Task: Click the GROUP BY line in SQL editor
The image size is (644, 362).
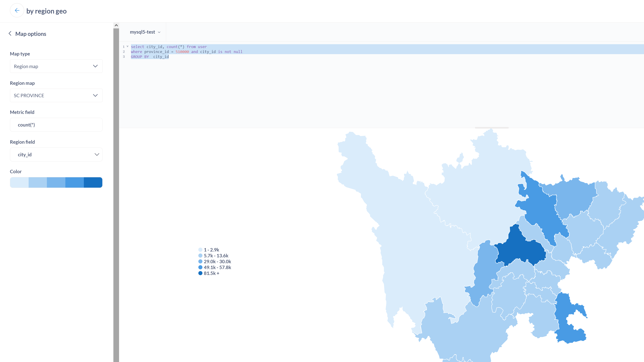Action: (x=150, y=57)
